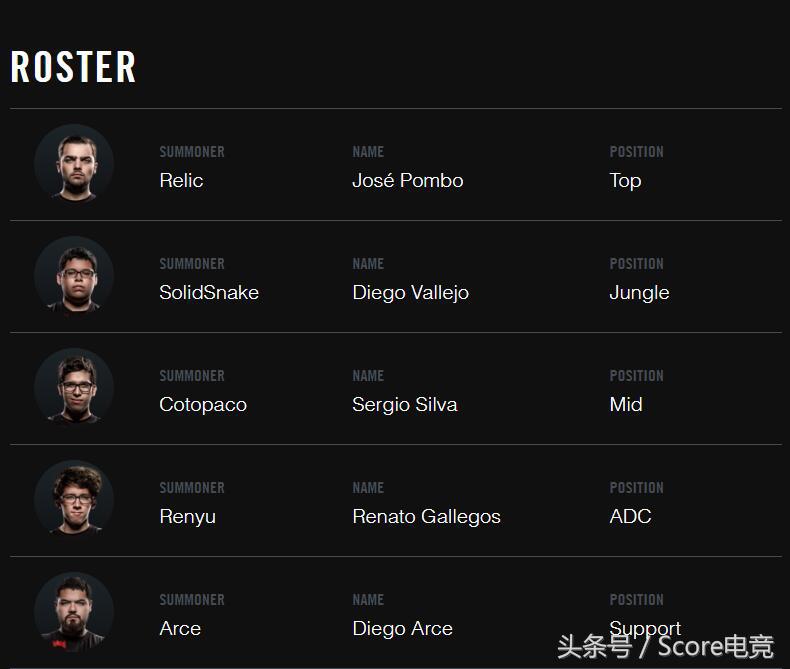Open the Renyu player portrait
This screenshot has width=790, height=669.
point(74,500)
